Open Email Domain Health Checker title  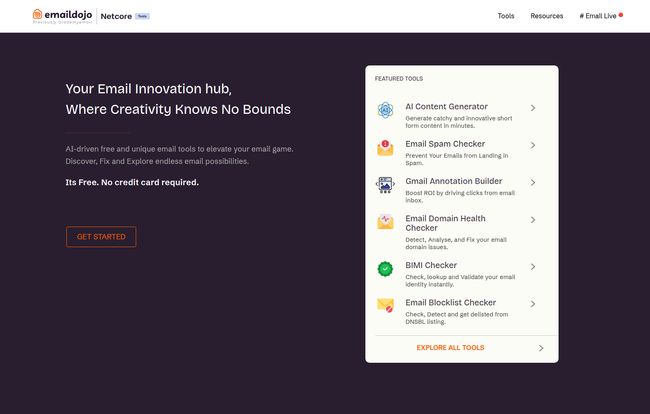coord(445,223)
